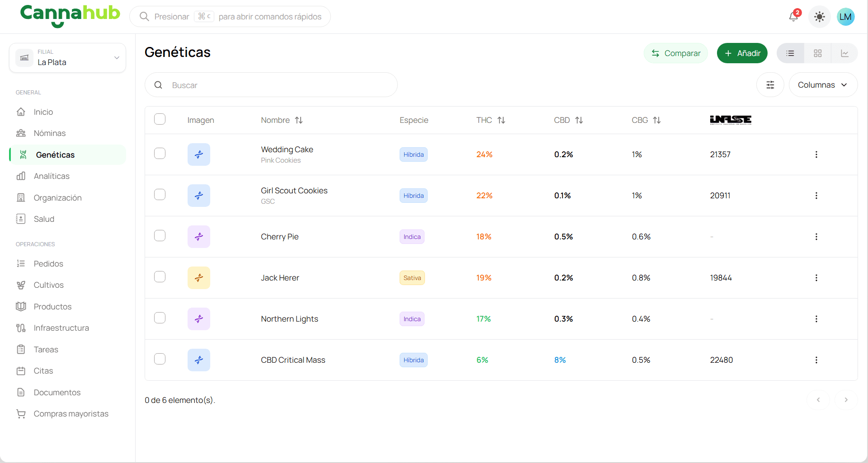
Task: Check the Cherry Pie row checkbox
Action: 160,236
